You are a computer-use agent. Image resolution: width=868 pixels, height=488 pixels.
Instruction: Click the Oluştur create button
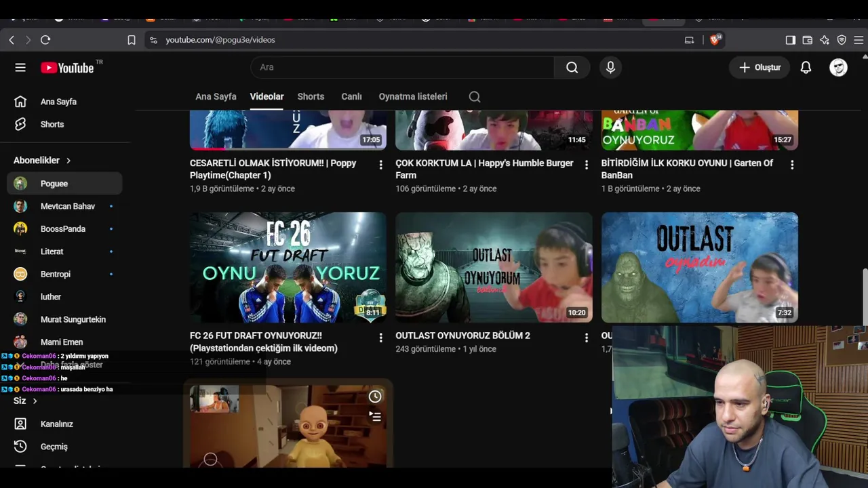[759, 67]
